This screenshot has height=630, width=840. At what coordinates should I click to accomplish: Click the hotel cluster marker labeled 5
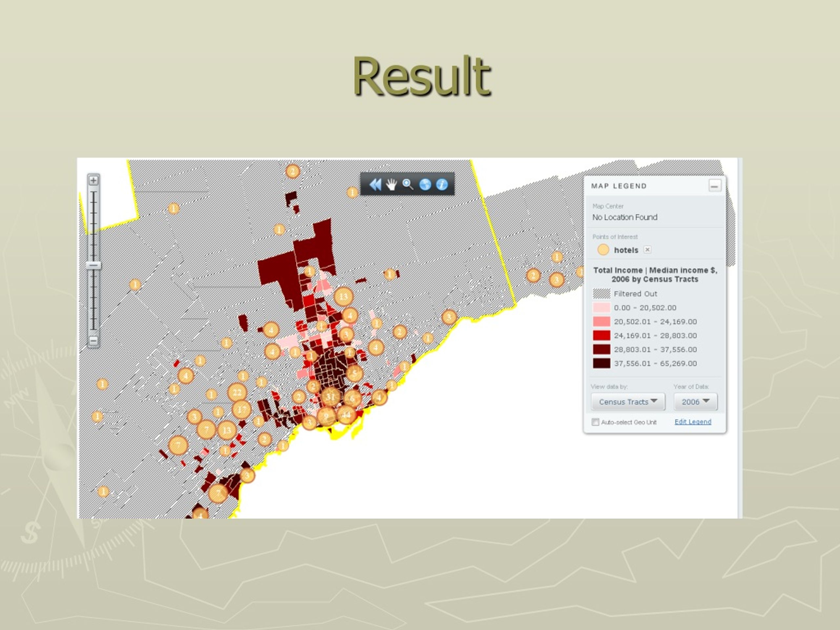354,373
